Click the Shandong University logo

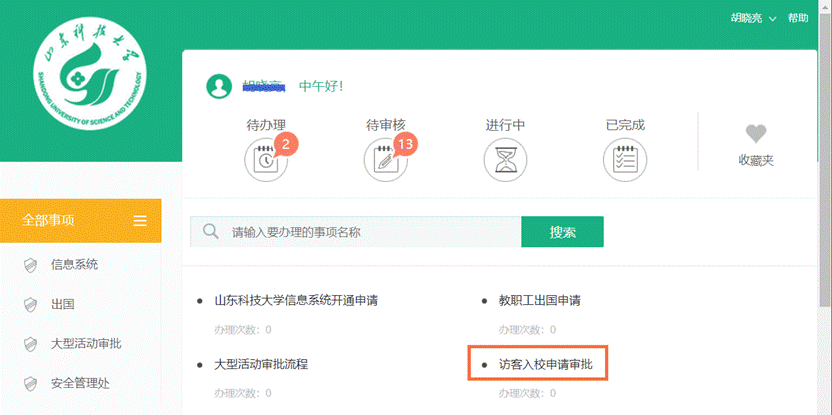(x=90, y=78)
